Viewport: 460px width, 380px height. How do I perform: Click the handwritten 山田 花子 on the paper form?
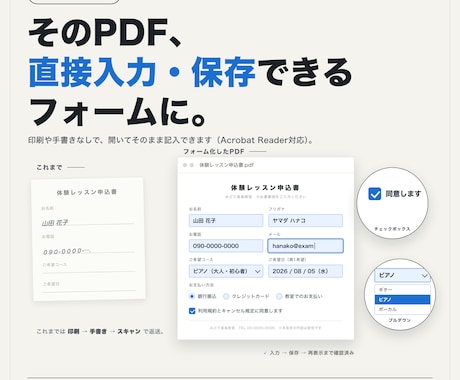(x=55, y=222)
